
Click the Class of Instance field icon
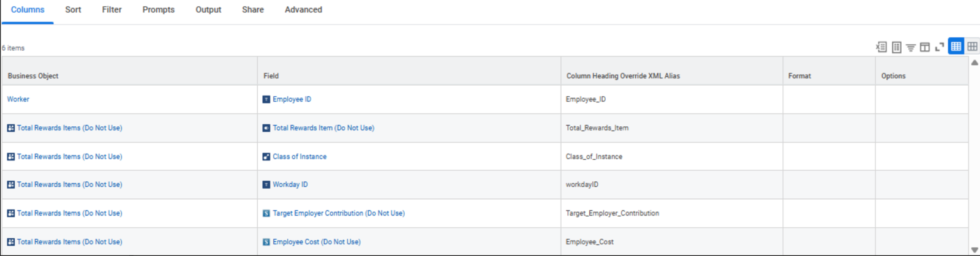click(x=266, y=157)
